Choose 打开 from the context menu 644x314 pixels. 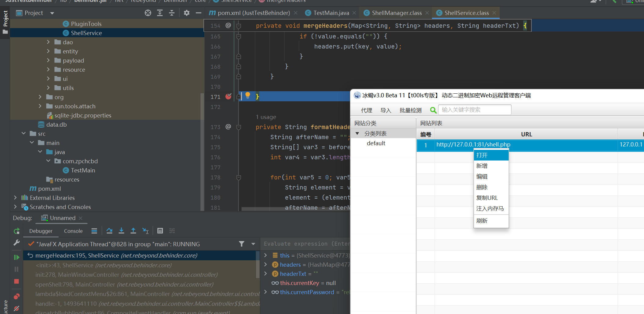(491, 155)
